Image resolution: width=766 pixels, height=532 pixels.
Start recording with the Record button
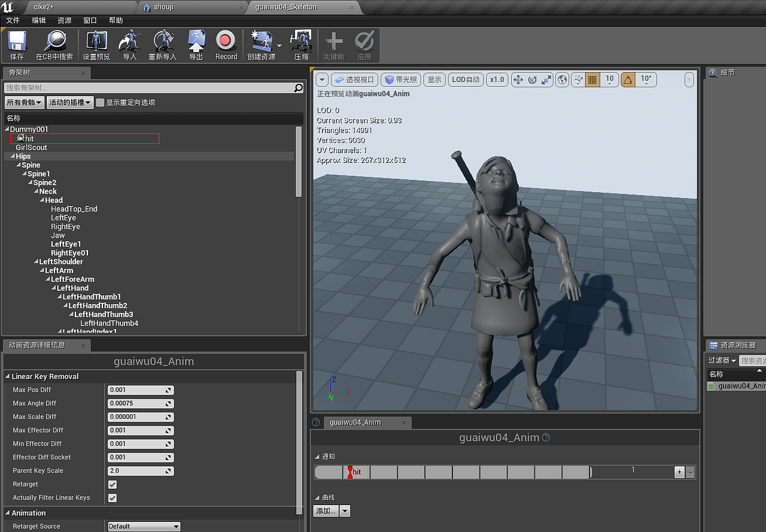(226, 41)
